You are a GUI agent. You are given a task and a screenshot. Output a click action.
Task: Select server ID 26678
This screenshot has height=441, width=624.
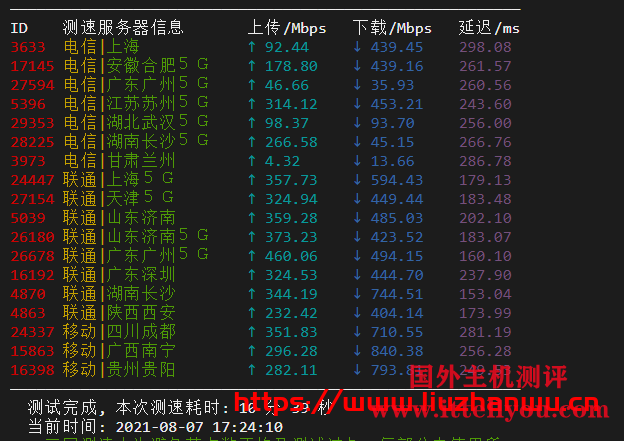[32, 256]
